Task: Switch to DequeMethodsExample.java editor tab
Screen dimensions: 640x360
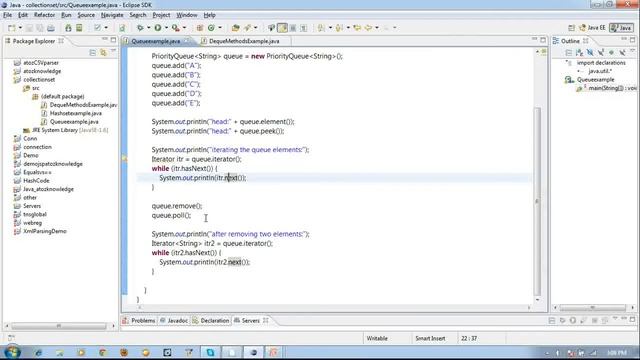Action: (244, 41)
